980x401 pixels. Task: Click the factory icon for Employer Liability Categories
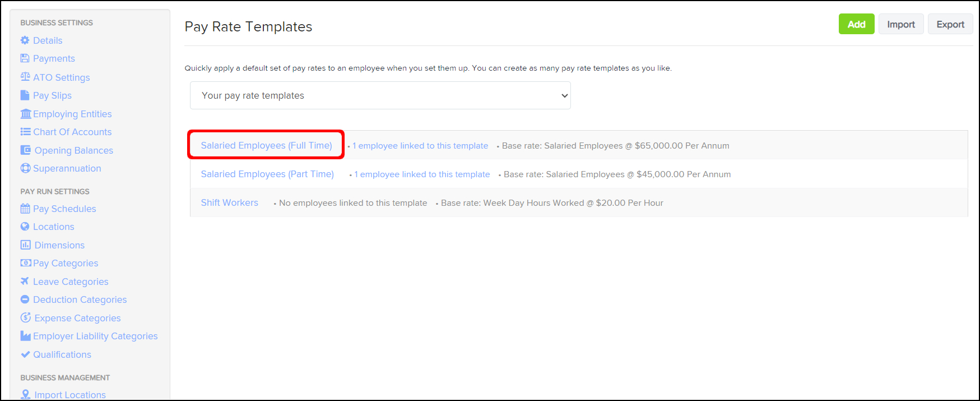25,336
